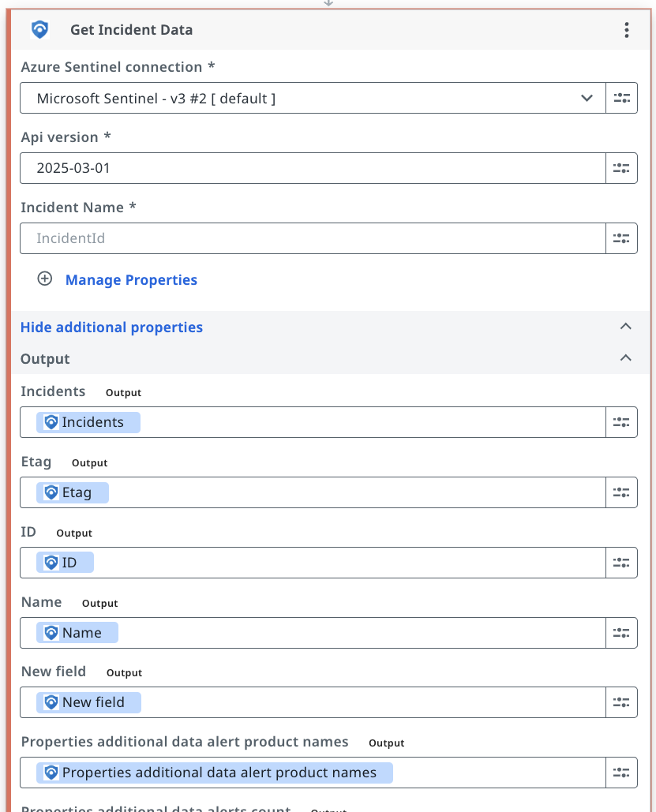Open field options icon beside Incident Name
Viewport: 656px width, 812px height.
point(621,238)
